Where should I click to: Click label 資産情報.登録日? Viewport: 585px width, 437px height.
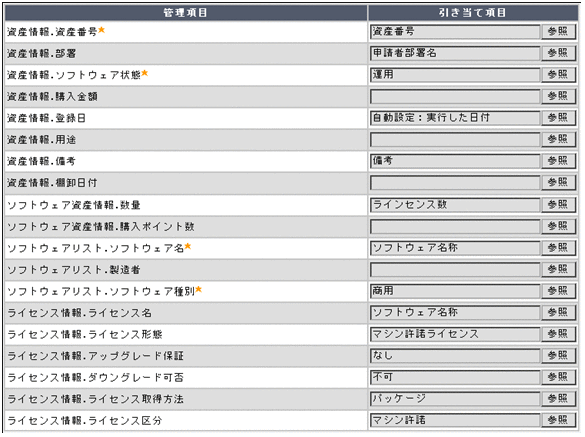pyautogui.click(x=47, y=118)
